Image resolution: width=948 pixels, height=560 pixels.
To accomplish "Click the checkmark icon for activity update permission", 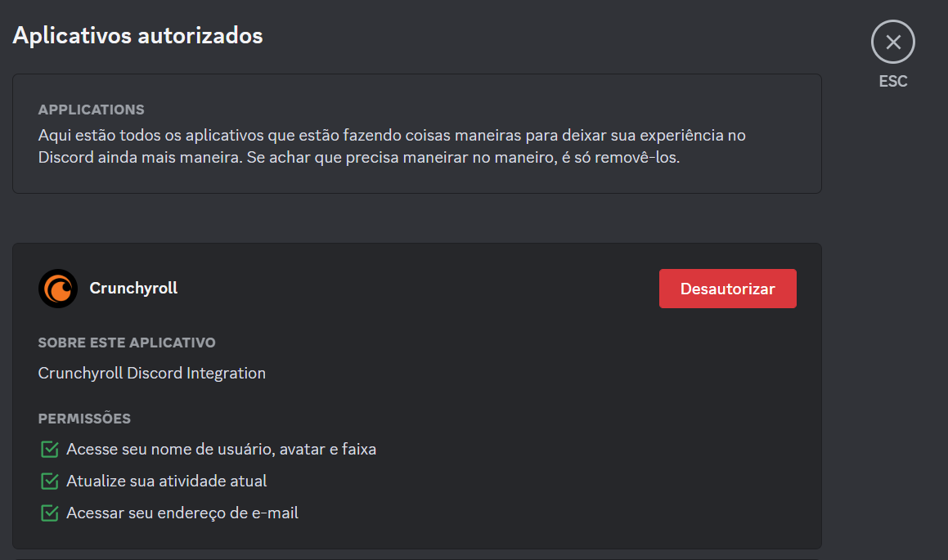I will click(x=49, y=481).
